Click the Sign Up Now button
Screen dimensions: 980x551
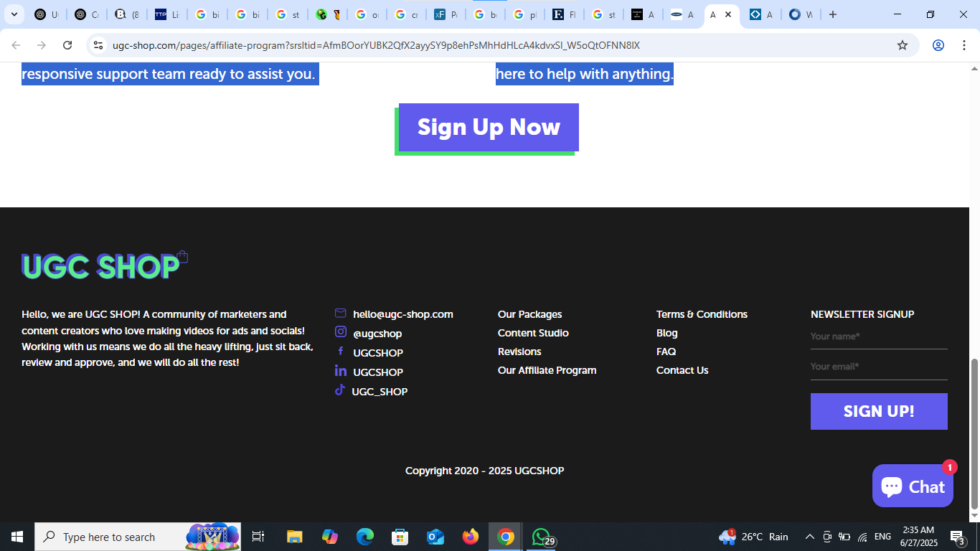[489, 128]
